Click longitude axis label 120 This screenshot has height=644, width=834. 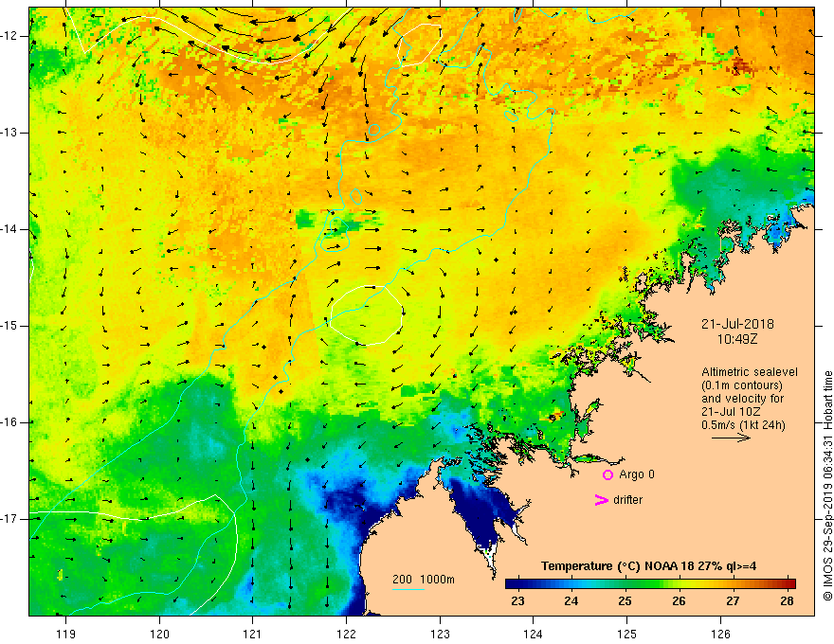click(x=159, y=634)
